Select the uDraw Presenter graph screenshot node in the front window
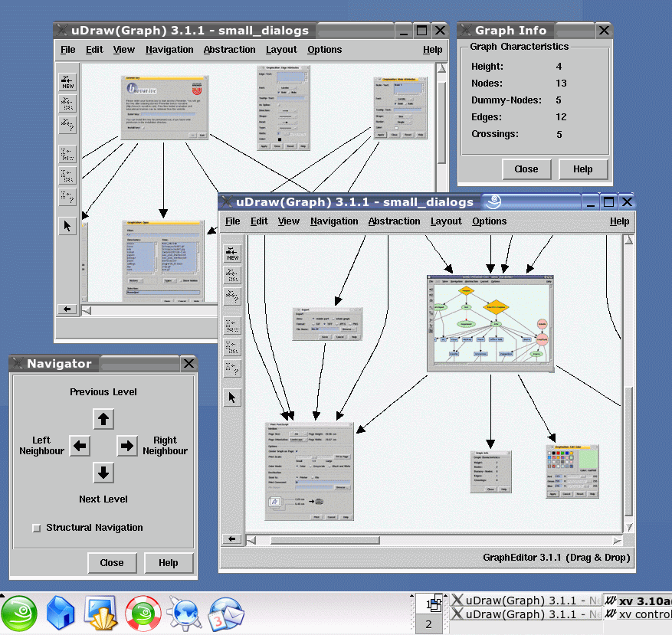The height and width of the screenshot is (635, 672). [x=490, y=323]
